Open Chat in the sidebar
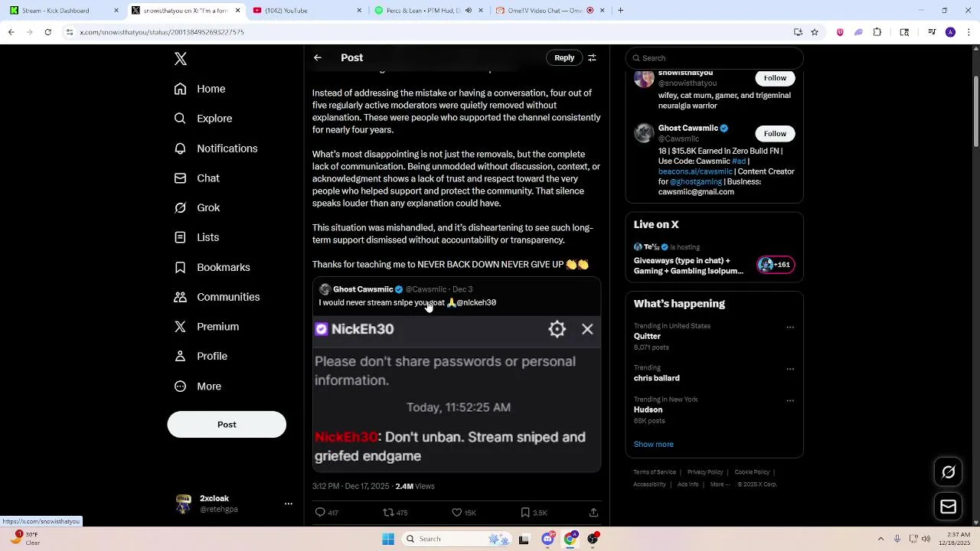This screenshot has height=551, width=980. [197, 178]
